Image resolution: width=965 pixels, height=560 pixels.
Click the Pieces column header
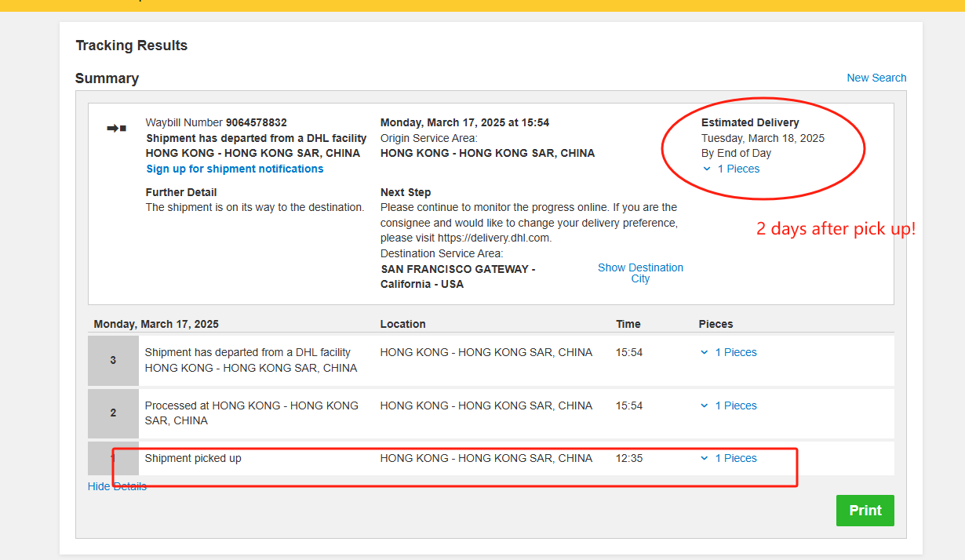tap(716, 324)
